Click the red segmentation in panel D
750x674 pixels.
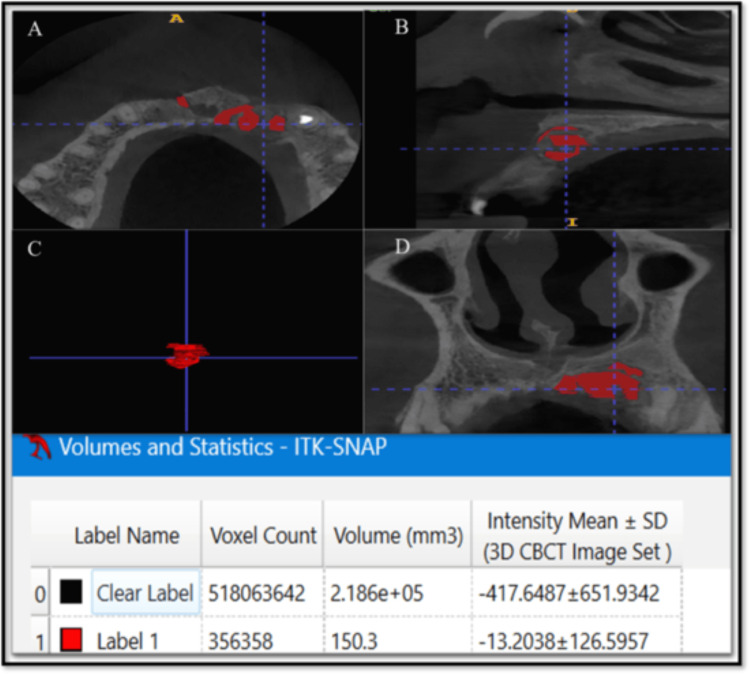click(x=598, y=381)
